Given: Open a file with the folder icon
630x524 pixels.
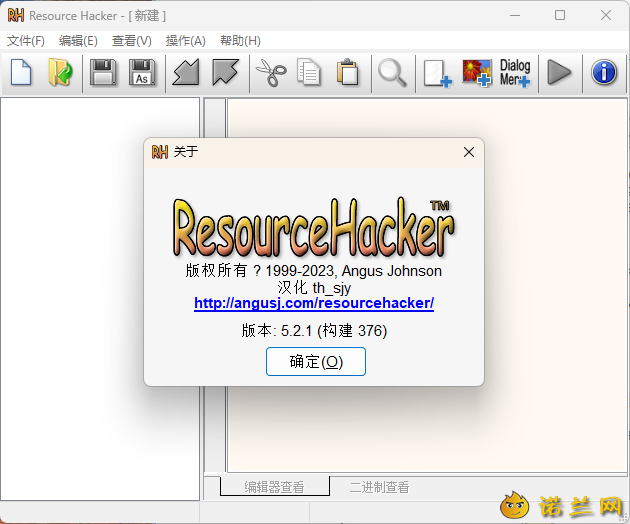Looking at the screenshot, I should (x=60, y=73).
